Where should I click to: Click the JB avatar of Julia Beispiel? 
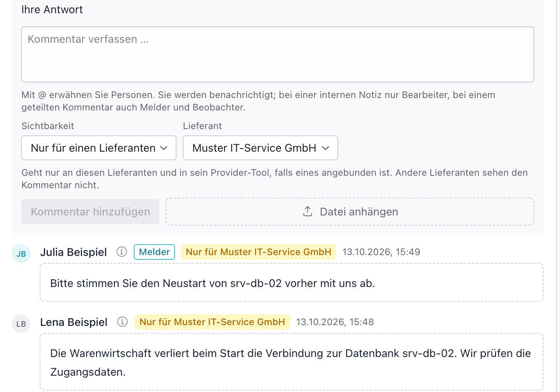21,254
